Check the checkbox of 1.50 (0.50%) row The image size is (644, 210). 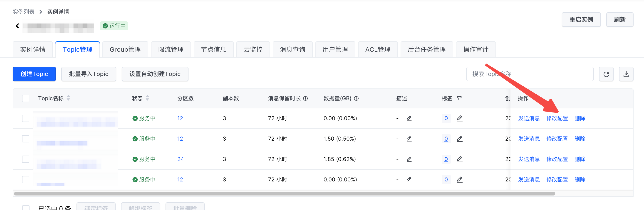pos(25,139)
